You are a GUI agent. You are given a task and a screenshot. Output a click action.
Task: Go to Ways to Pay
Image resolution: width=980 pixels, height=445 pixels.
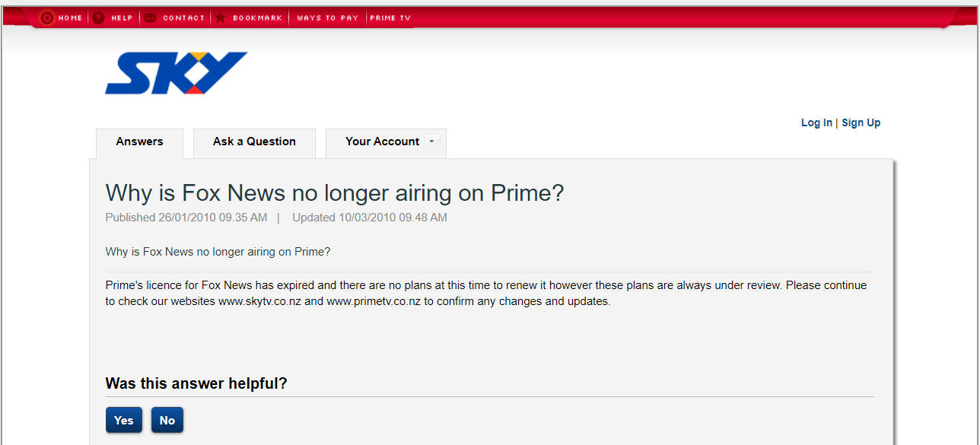click(x=327, y=18)
